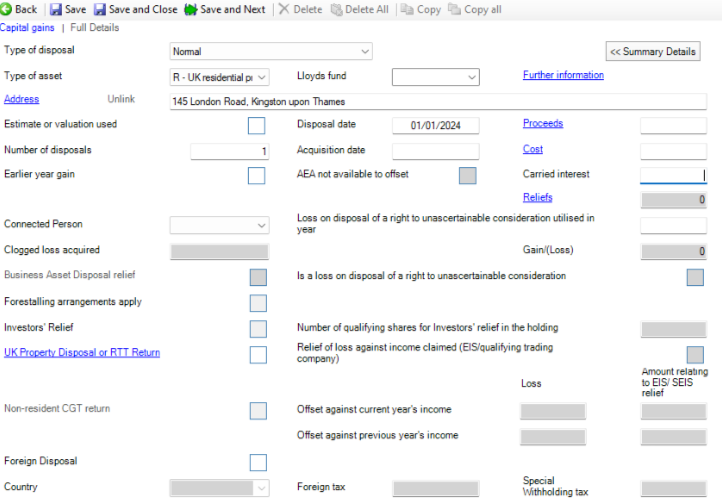Image resolution: width=722 pixels, height=502 pixels.
Task: Open the Address link
Action: [22, 99]
